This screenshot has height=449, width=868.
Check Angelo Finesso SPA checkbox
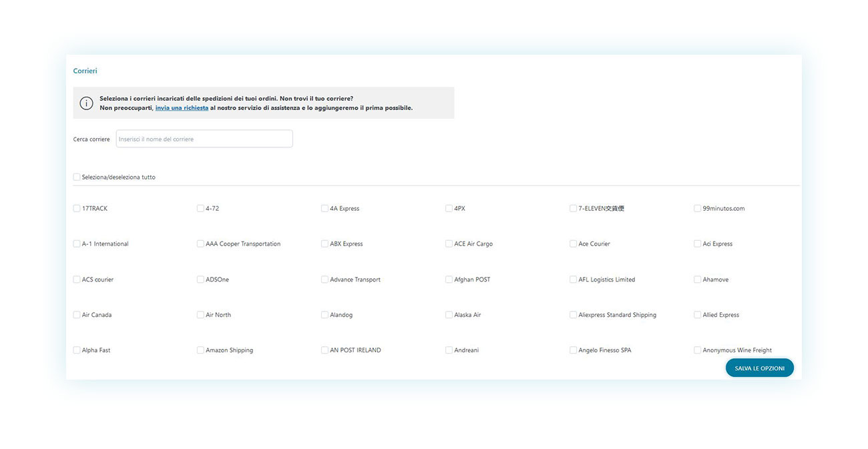tap(573, 350)
